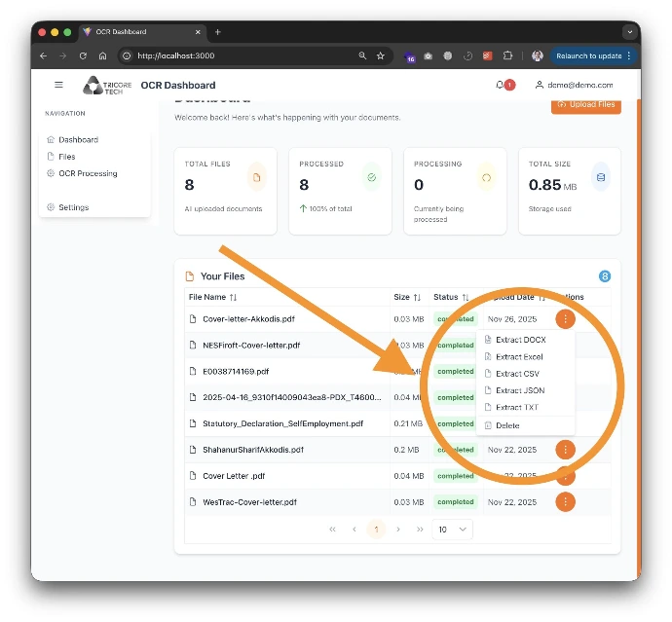The height and width of the screenshot is (622, 672).
Task: Click the Upload Files button
Action: [x=586, y=105]
